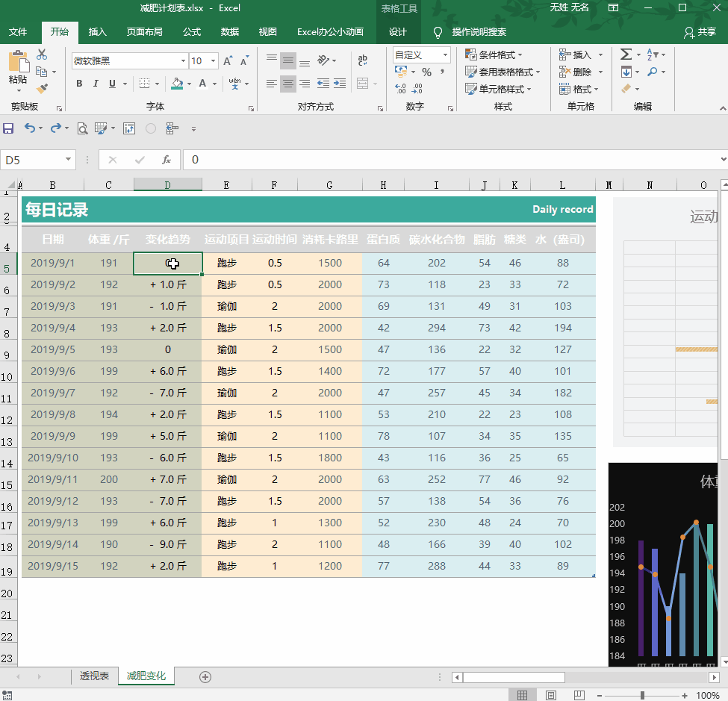Open the Name Box dropdown arrow

click(x=68, y=159)
